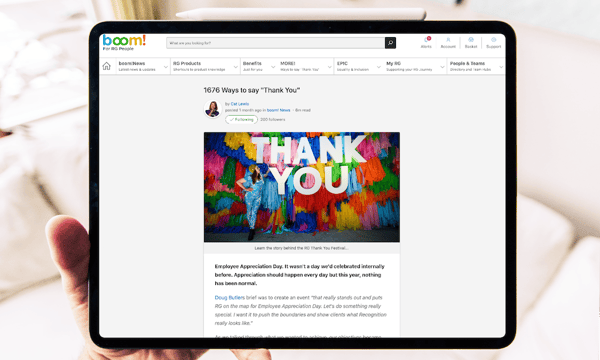Image resolution: width=600 pixels, height=360 pixels.
Task: Open the Cat Lewis author link
Action: click(240, 104)
